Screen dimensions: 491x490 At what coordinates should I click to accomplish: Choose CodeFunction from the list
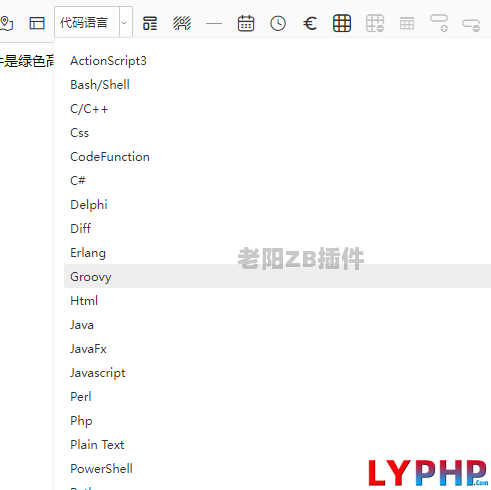(x=277, y=157)
